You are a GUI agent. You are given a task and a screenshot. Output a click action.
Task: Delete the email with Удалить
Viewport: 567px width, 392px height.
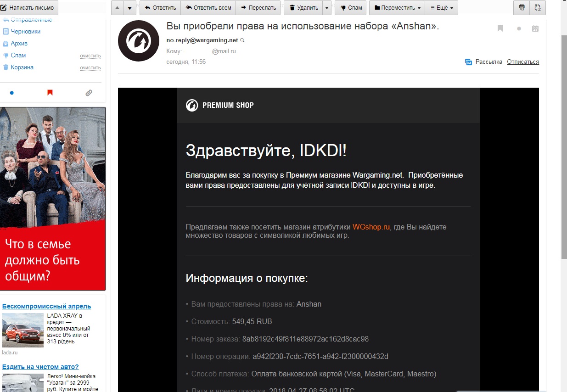(x=303, y=8)
